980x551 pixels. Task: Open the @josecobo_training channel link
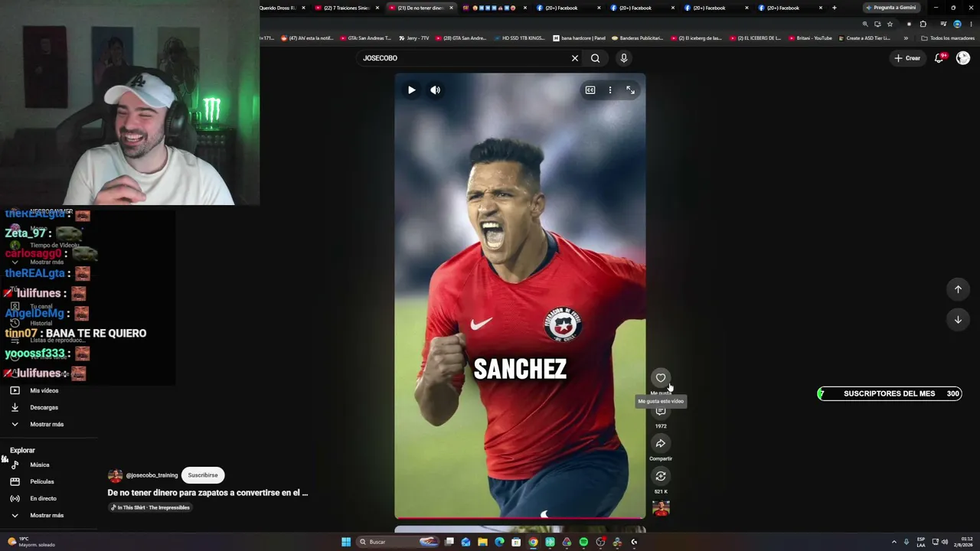pos(152,475)
